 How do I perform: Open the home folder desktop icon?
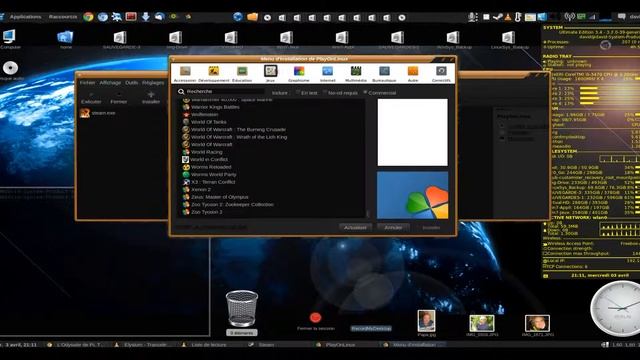pos(65,40)
